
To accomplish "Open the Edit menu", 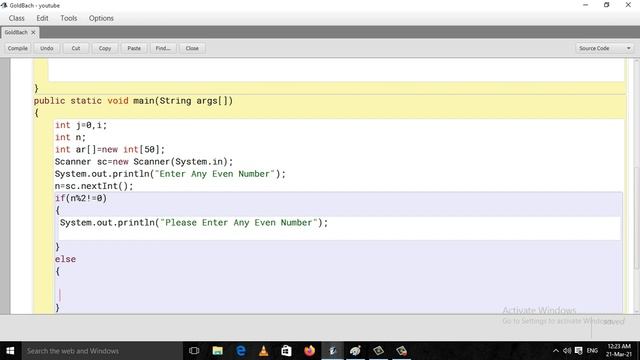I will (x=42, y=18).
